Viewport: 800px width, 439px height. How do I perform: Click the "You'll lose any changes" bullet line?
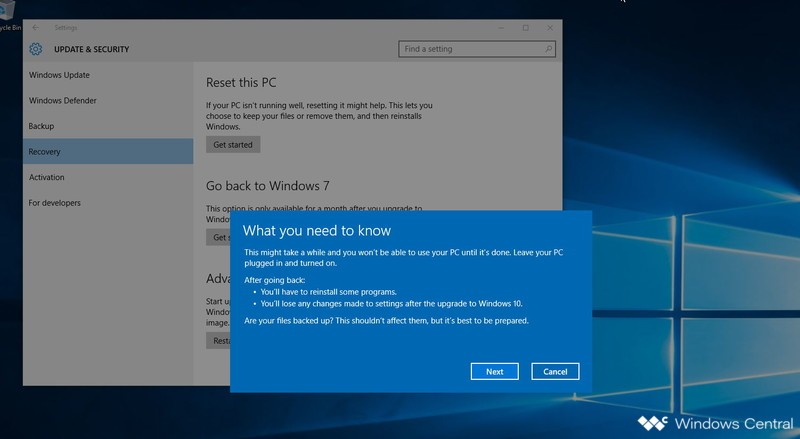click(x=391, y=304)
